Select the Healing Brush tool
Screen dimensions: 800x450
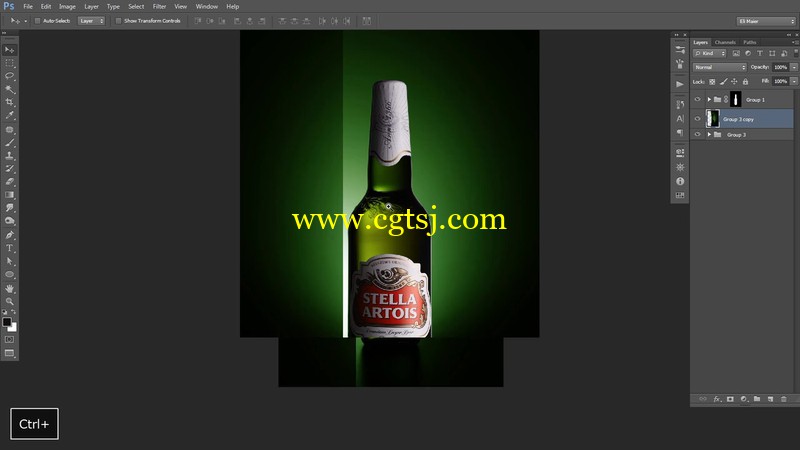[9, 130]
